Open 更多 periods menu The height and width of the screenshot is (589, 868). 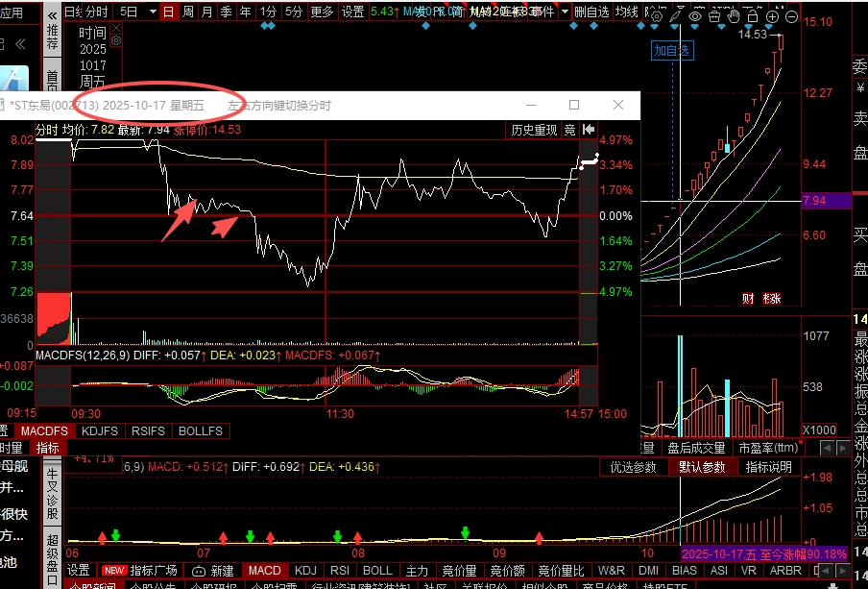click(x=322, y=12)
